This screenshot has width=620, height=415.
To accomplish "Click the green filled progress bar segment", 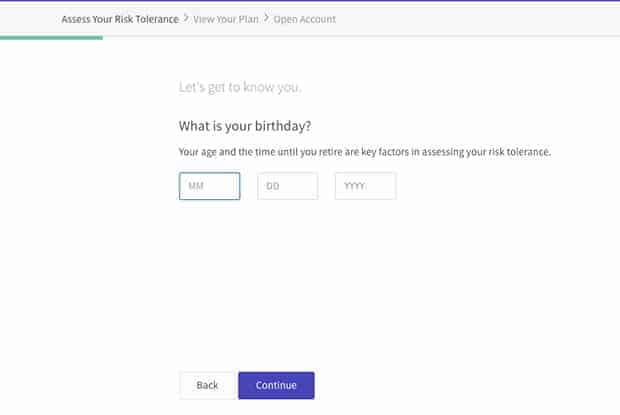I will coord(51,38).
